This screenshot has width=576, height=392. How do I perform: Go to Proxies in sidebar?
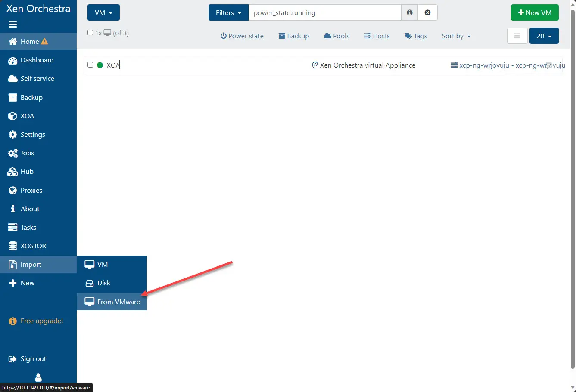click(38, 190)
